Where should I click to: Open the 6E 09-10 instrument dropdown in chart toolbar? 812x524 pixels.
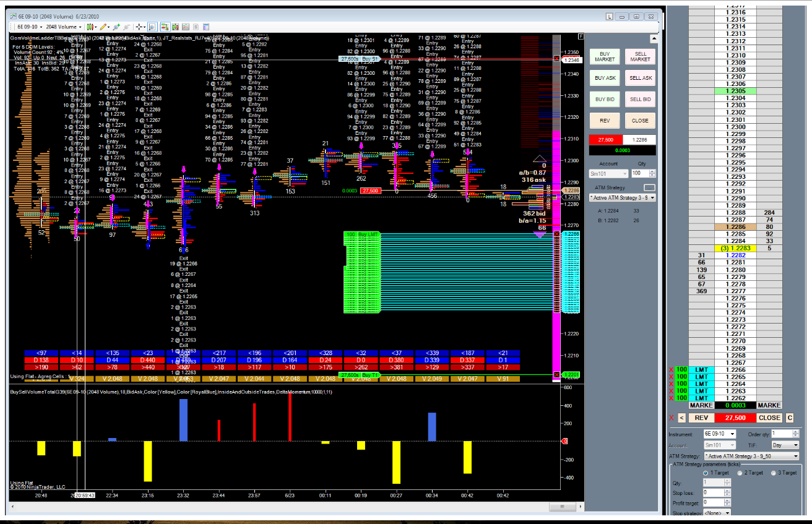(29, 27)
